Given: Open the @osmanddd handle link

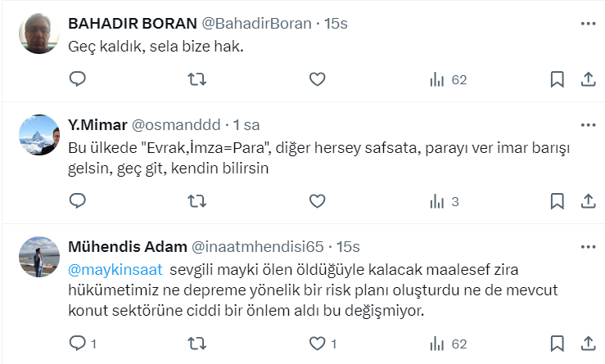Looking at the screenshot, I should pyautogui.click(x=176, y=125).
